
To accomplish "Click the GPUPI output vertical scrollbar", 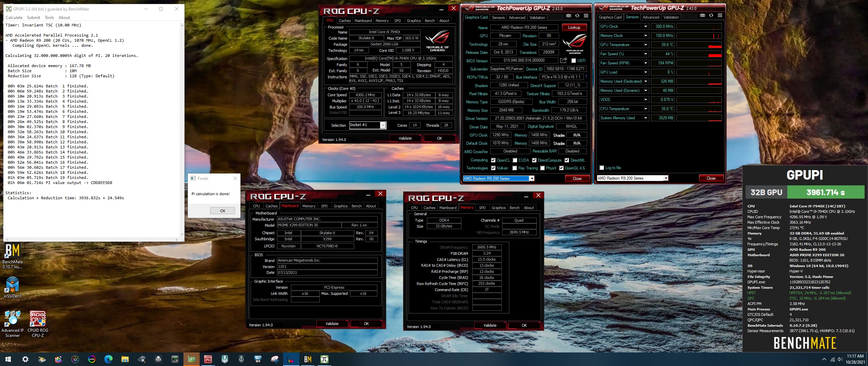I will click(182, 129).
